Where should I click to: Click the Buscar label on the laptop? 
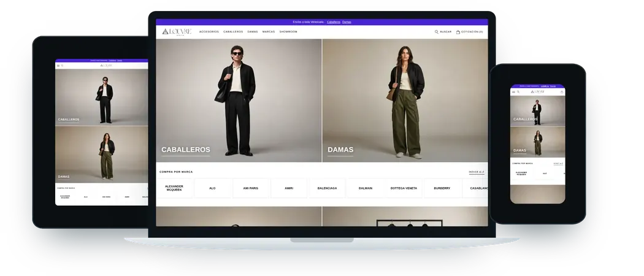point(446,32)
